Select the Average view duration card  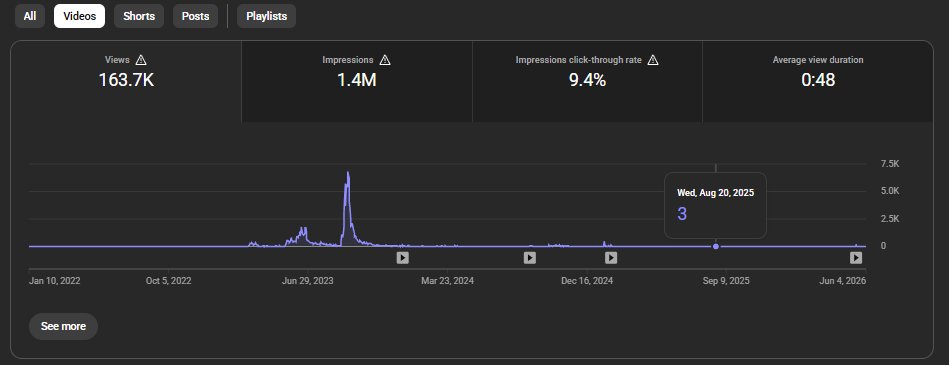click(x=818, y=82)
